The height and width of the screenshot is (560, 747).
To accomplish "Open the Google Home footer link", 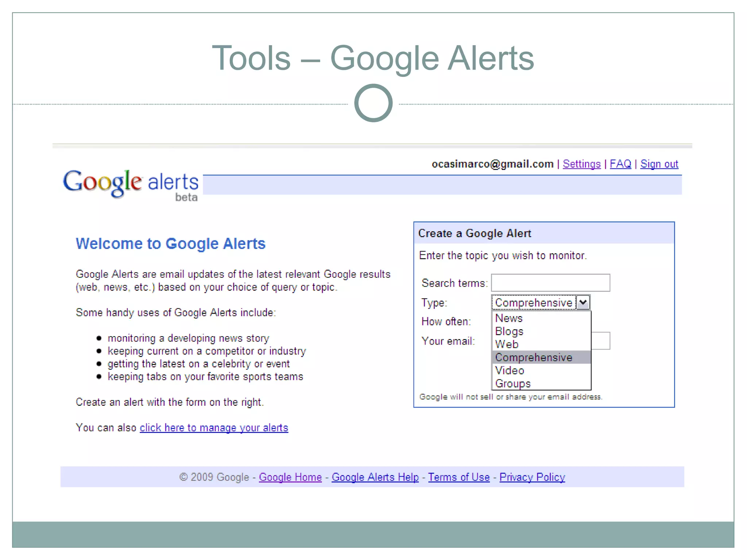I will [x=290, y=477].
